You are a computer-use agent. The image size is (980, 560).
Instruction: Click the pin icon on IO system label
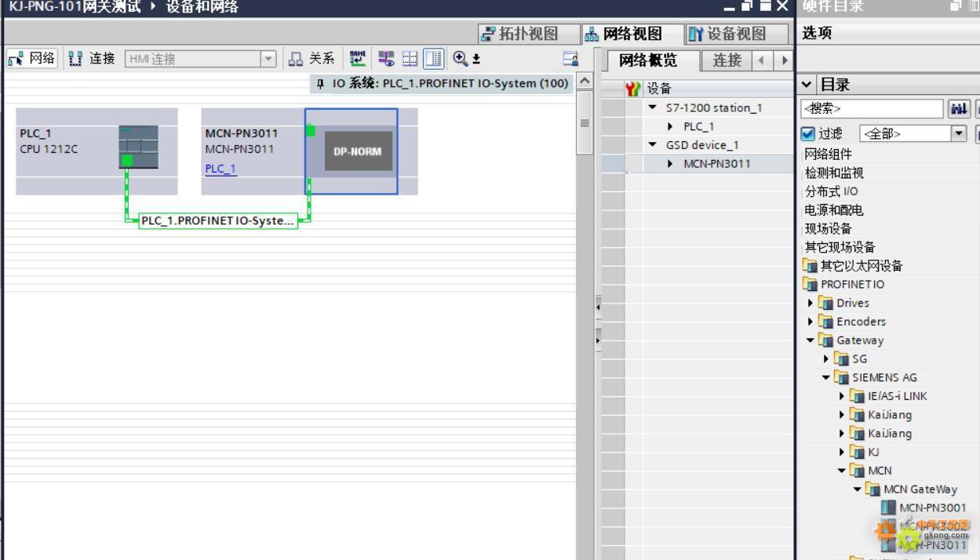(320, 83)
